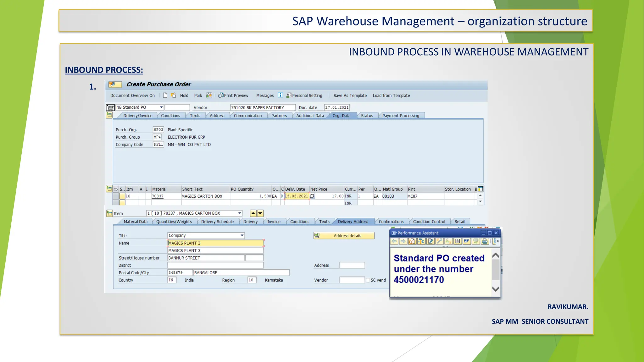This screenshot has width=644, height=362.
Task: Click Document Overview On button
Action: click(132, 96)
